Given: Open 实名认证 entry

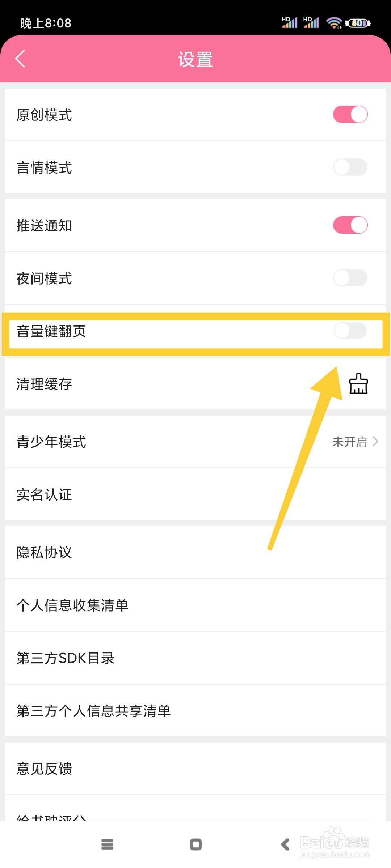Looking at the screenshot, I should pyautogui.click(x=44, y=495).
